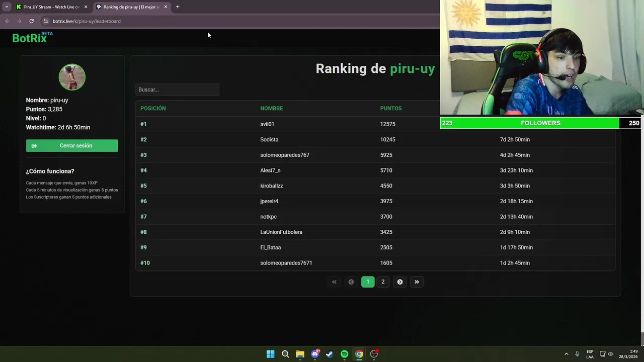Image resolution: width=644 pixels, height=362 pixels.
Task: Open volume control tray icon
Action: coord(611,354)
